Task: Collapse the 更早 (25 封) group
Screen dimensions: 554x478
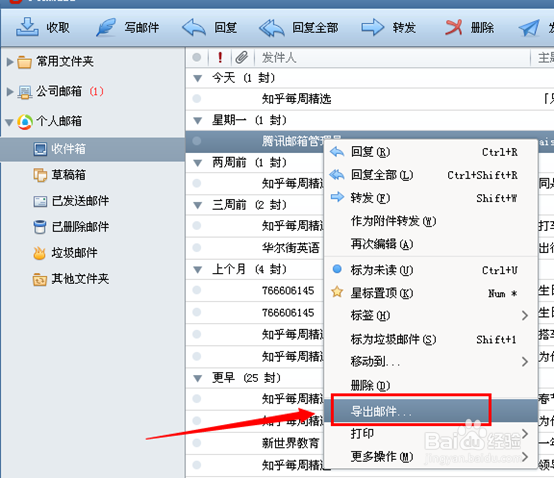Action: point(198,378)
